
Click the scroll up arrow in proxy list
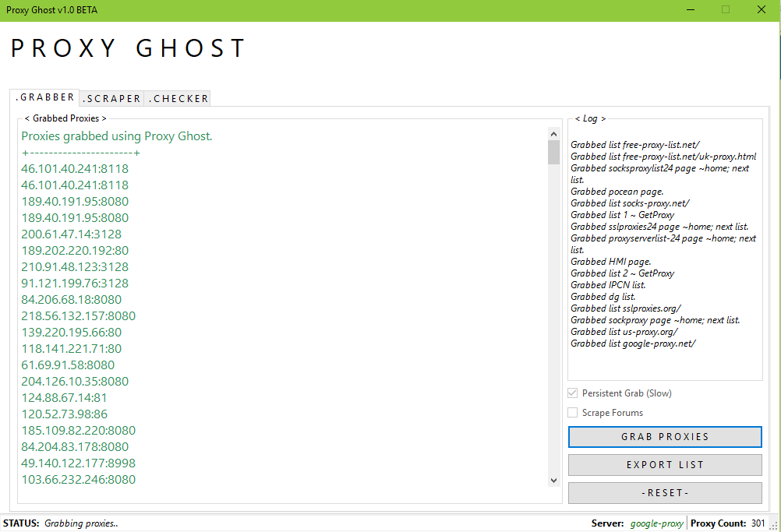(x=554, y=133)
